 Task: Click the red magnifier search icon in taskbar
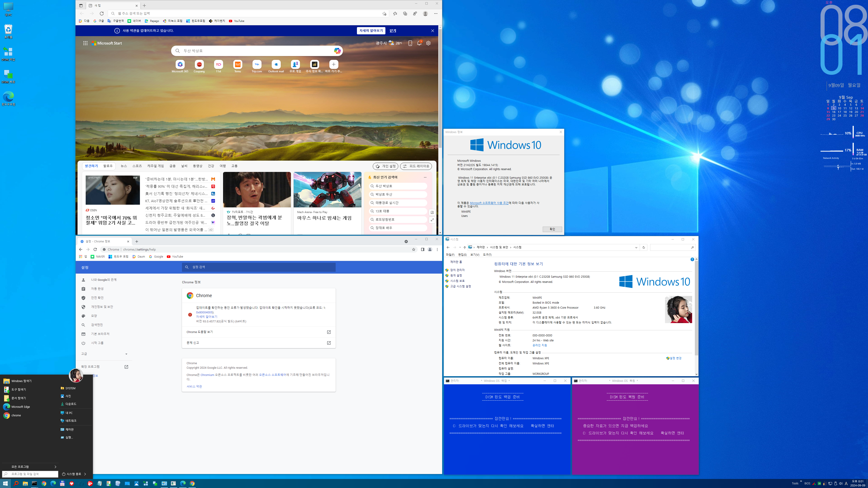coord(16,483)
